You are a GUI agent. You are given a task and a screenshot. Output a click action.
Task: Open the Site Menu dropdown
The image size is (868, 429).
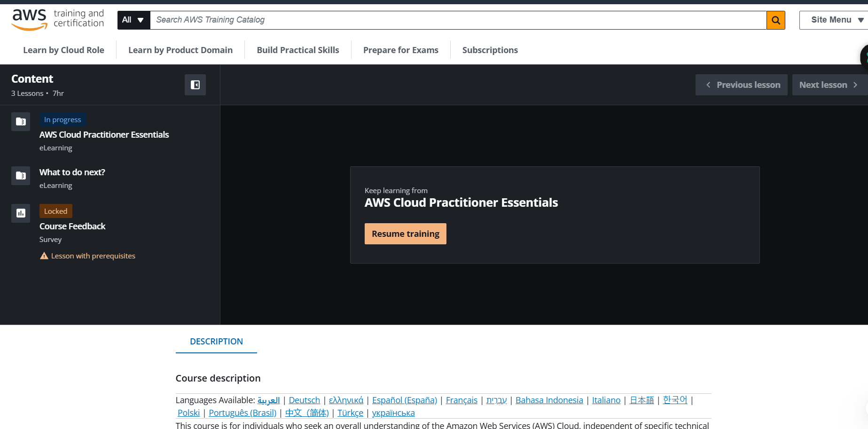[833, 20]
